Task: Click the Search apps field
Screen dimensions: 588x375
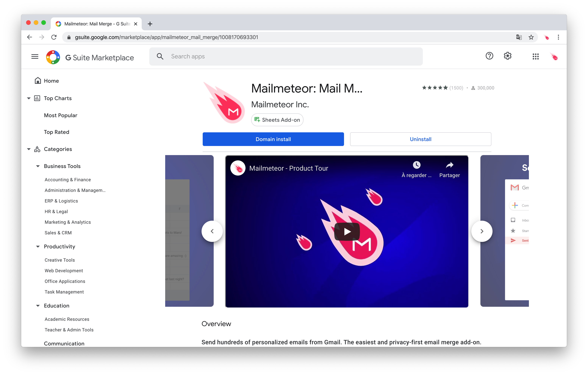Action: pyautogui.click(x=286, y=56)
